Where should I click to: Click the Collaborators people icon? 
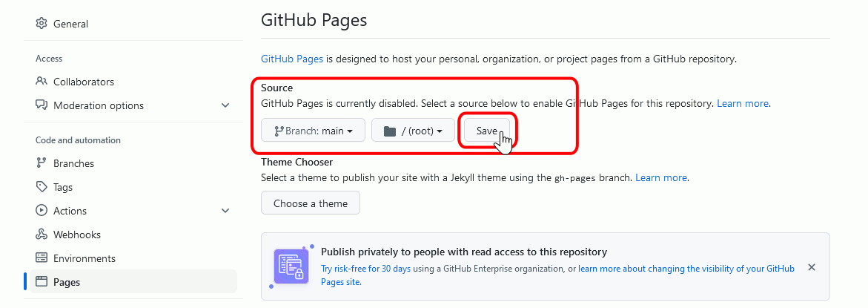point(42,82)
